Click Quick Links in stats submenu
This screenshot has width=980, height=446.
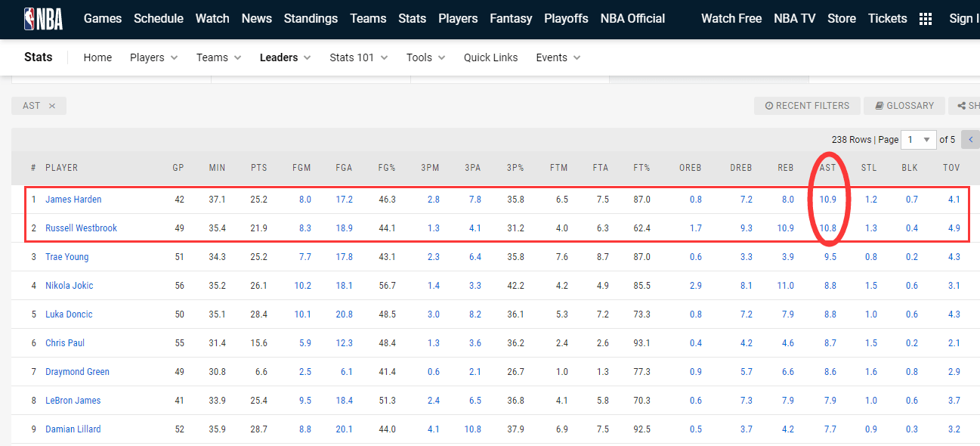pyautogui.click(x=491, y=57)
